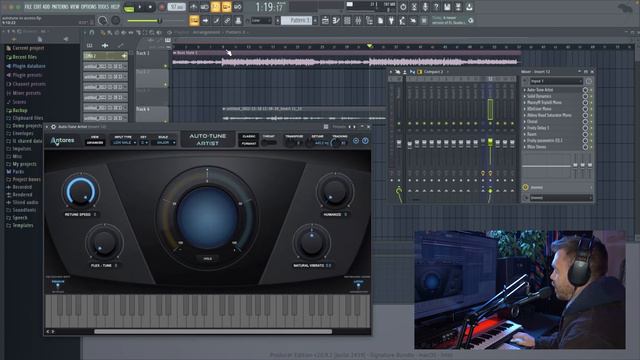Mute Track 1 in the playlist
The image size is (640, 360).
click(165, 66)
